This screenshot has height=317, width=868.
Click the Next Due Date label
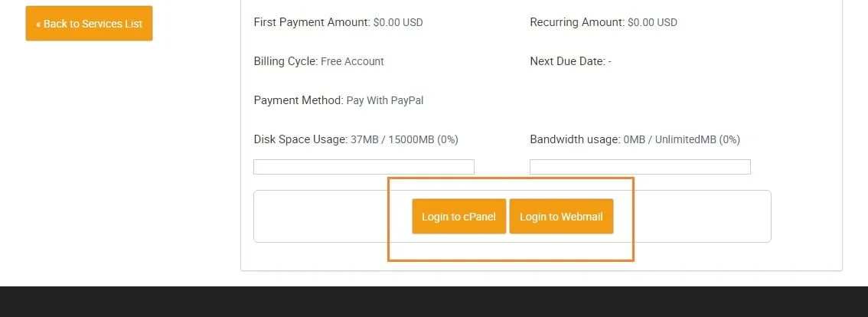click(566, 61)
